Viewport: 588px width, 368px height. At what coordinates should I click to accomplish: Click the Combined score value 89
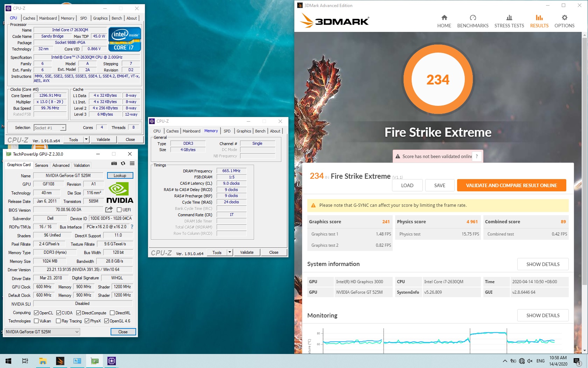(563, 222)
